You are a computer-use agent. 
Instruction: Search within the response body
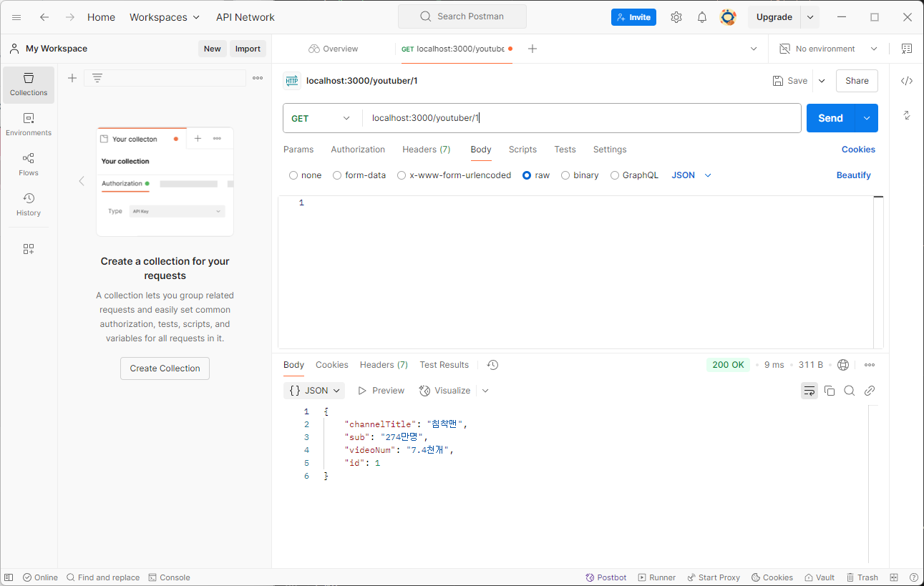850,391
